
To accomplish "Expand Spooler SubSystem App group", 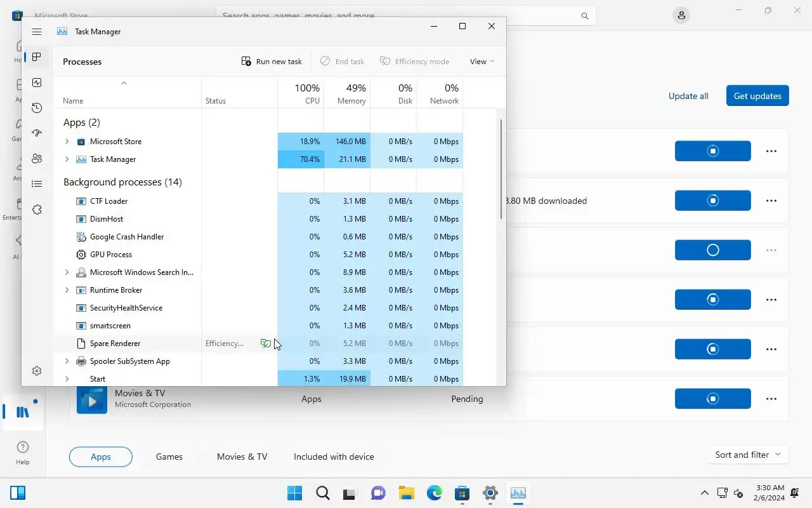I will coord(67,361).
